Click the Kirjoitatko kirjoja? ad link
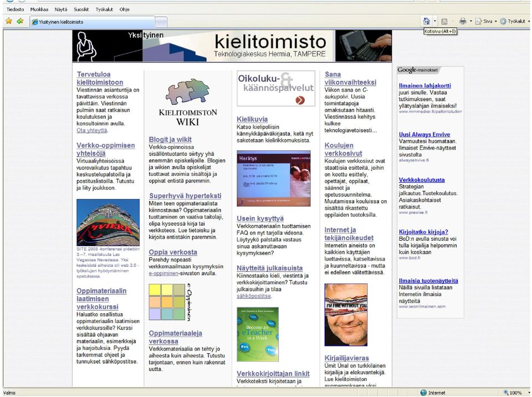Screen dimensions: 532x397 tap(423, 232)
